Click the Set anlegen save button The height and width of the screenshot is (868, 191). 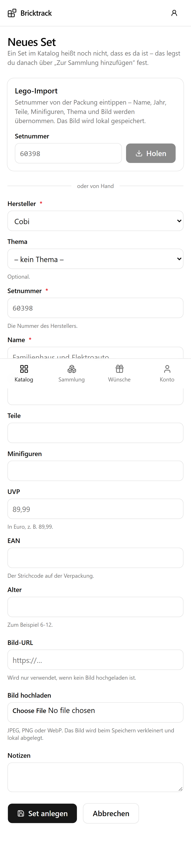(x=43, y=813)
